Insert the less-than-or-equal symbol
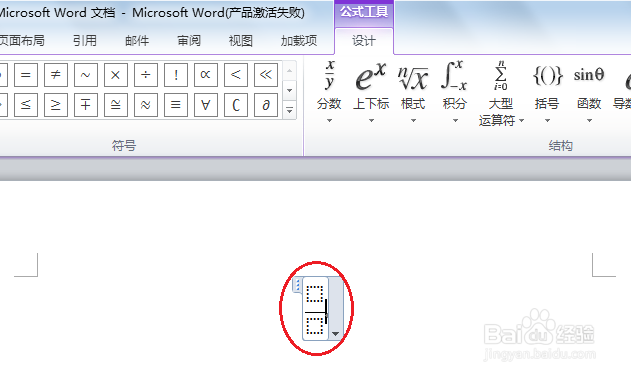 tap(26, 105)
